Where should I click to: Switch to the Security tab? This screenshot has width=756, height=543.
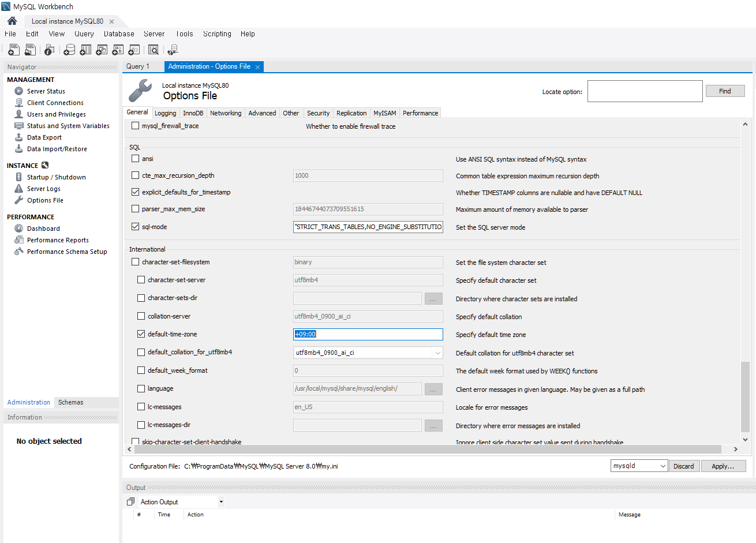319,113
